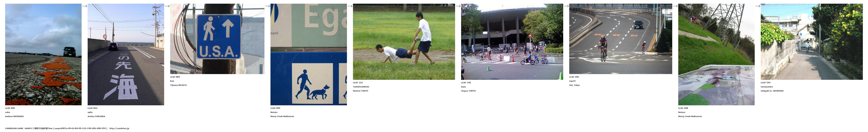The image size is (868, 132).
Task: Open the blue U.S.A. pedestrian sign photo
Action: [217, 39]
